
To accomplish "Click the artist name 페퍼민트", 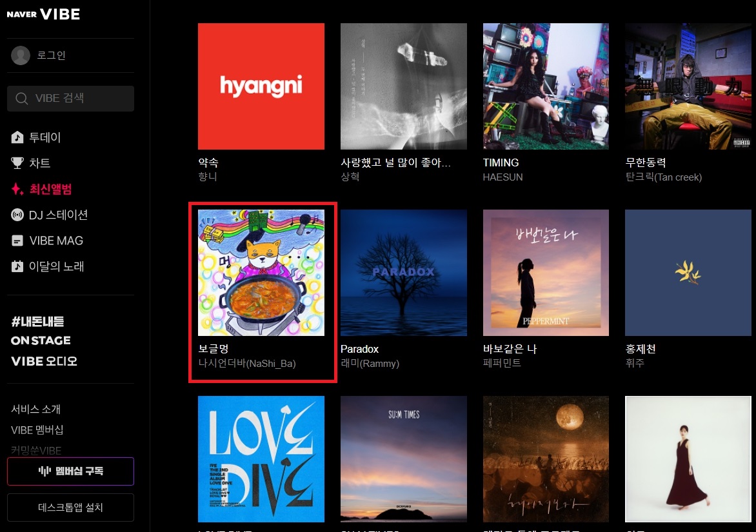I will 502,363.
